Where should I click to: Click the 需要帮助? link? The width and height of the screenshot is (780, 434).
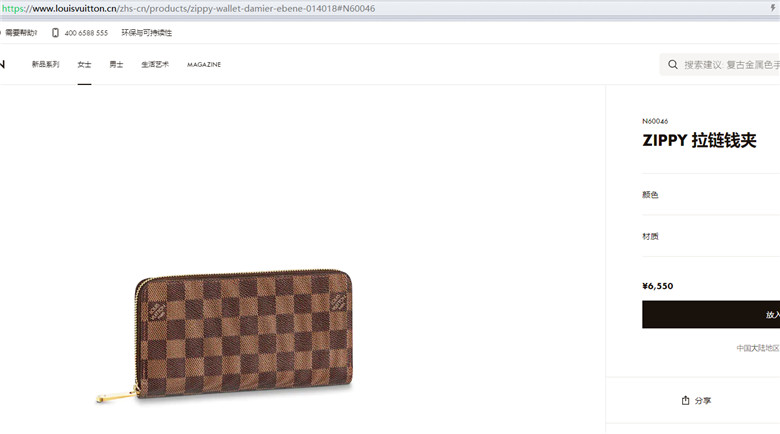pos(21,33)
